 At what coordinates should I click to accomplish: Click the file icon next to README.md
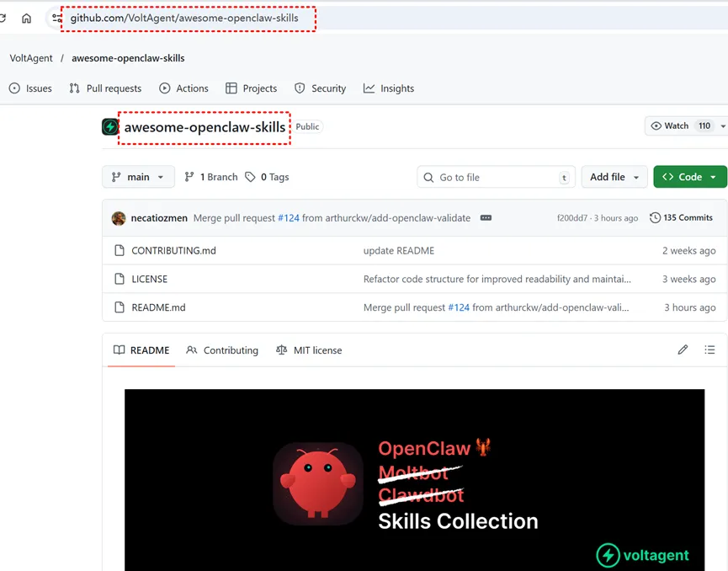click(120, 307)
